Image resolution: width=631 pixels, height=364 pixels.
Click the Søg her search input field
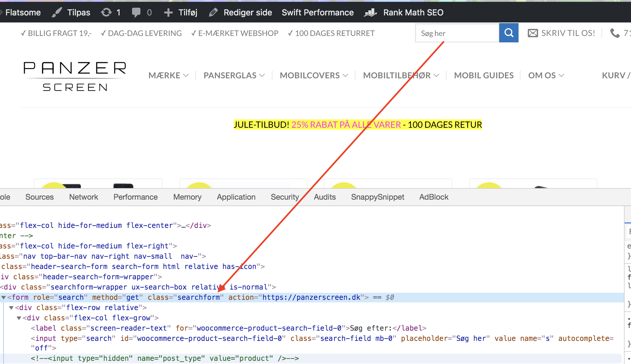[457, 33]
